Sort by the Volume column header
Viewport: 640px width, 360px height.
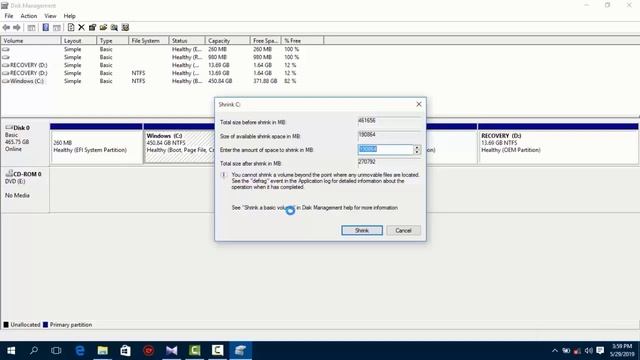[31, 41]
